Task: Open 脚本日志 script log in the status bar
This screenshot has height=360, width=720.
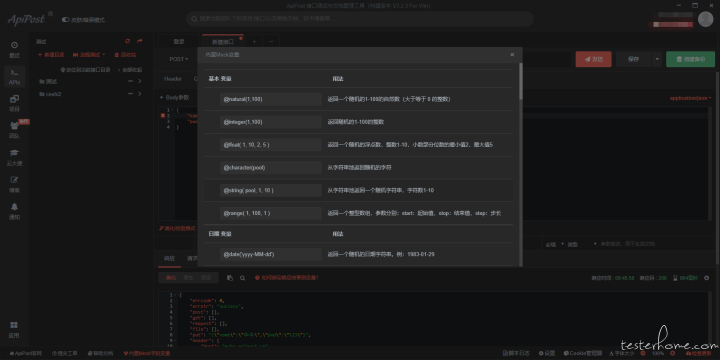Action: [516, 354]
